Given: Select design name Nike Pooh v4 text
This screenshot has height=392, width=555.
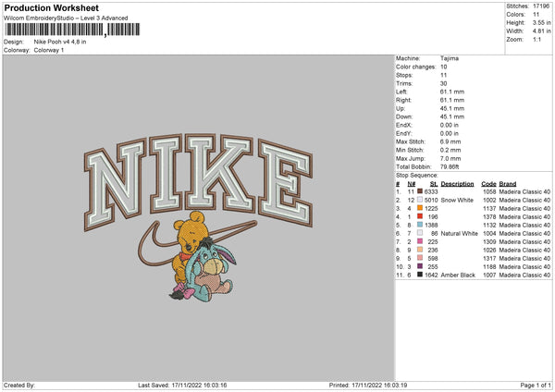Looking at the screenshot, I should point(60,42).
